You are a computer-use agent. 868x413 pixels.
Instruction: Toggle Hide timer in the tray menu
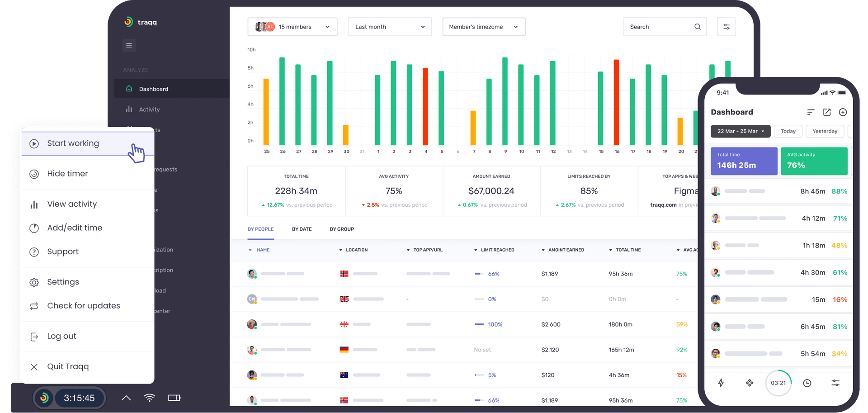click(67, 173)
